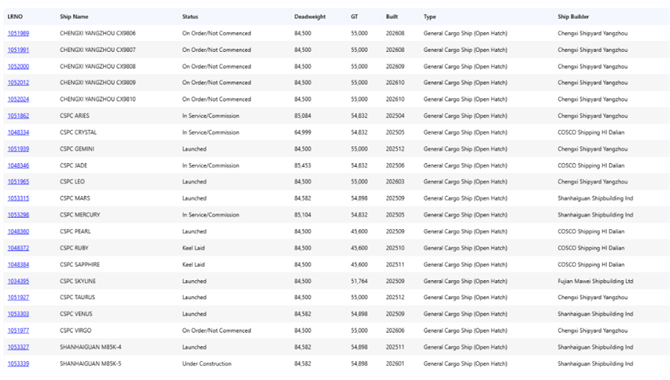Open CSPC SKYLINE link 1034395
This screenshot has height=380, width=670.
(18, 281)
